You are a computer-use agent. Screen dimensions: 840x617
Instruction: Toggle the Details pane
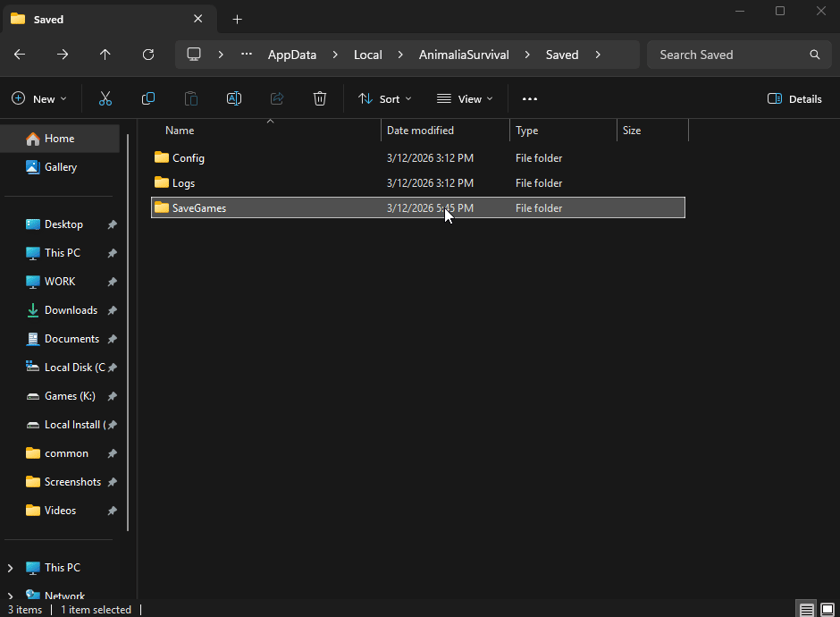coord(794,99)
